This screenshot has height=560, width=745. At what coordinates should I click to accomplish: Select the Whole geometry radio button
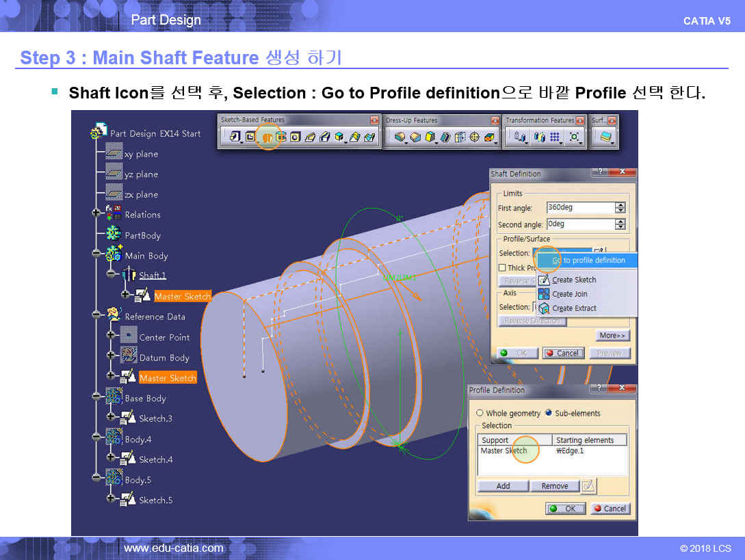(x=480, y=413)
